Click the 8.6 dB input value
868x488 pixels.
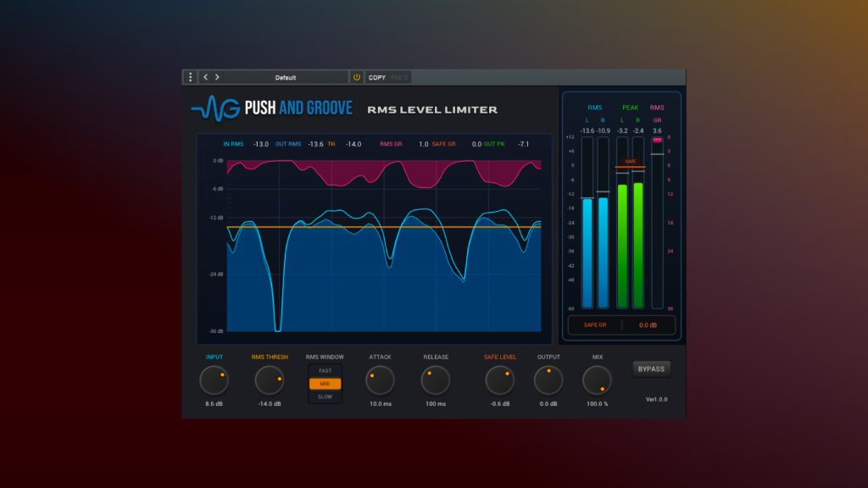pos(214,404)
